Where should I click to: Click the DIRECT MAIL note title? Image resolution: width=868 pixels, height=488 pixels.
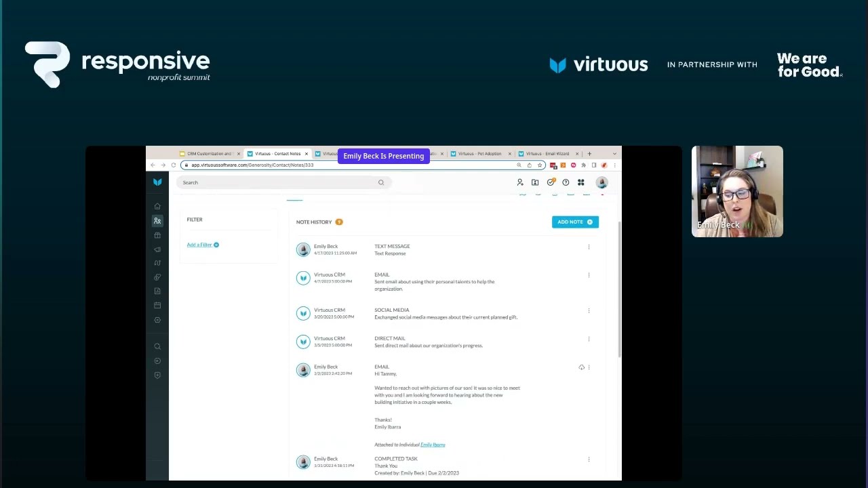point(390,339)
